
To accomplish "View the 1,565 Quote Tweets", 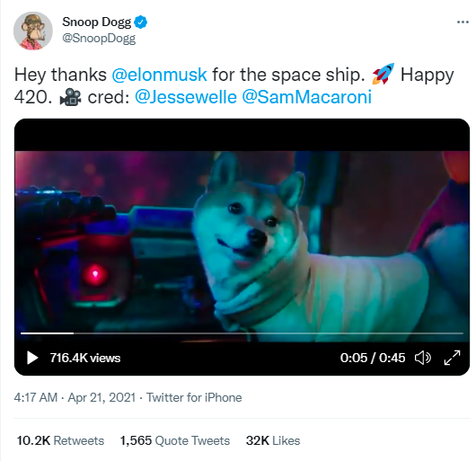I will pyautogui.click(x=175, y=440).
